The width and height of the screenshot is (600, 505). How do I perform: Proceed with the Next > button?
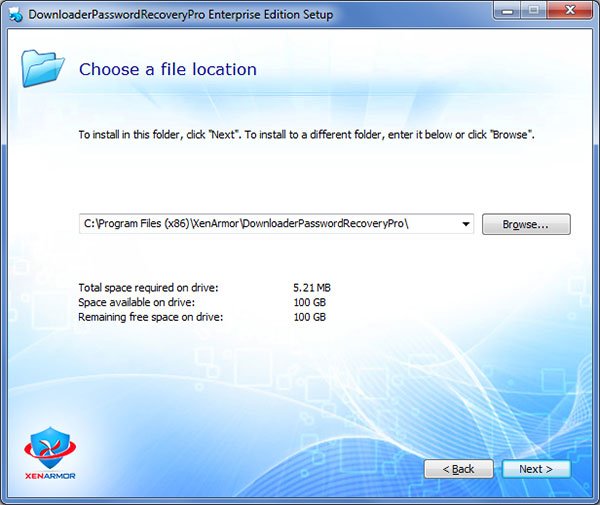(x=536, y=469)
